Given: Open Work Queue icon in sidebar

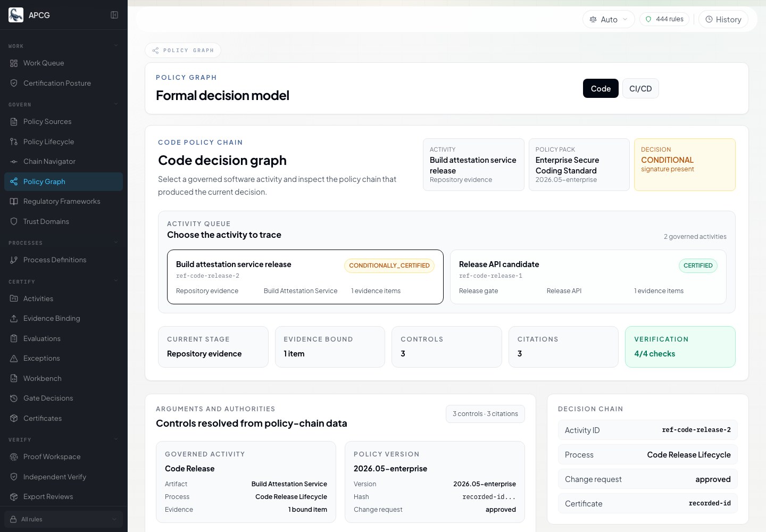Looking at the screenshot, I should (14, 63).
